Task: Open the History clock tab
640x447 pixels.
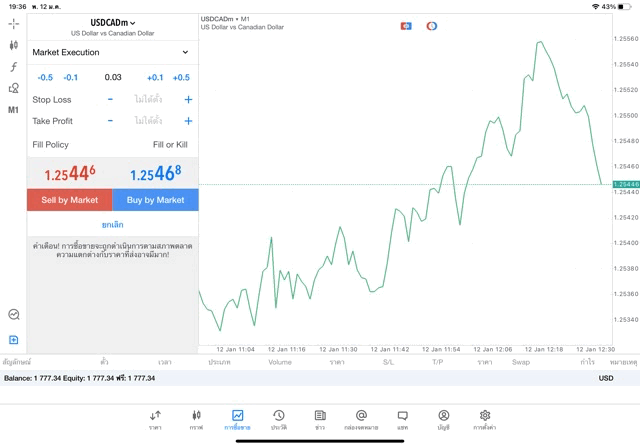Action: point(278,419)
